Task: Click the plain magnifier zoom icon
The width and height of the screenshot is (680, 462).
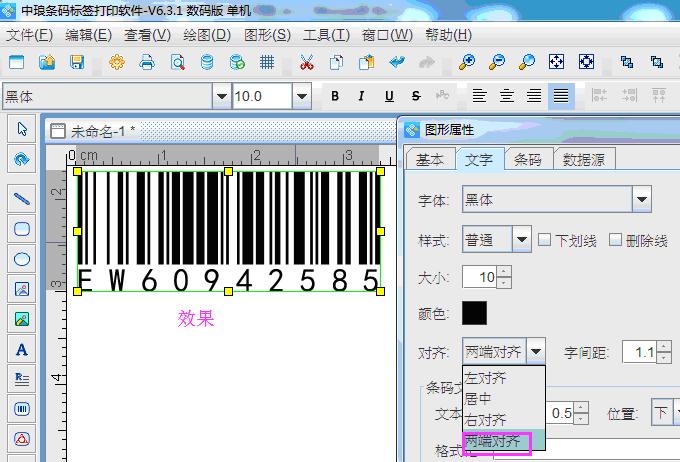Action: click(x=527, y=62)
